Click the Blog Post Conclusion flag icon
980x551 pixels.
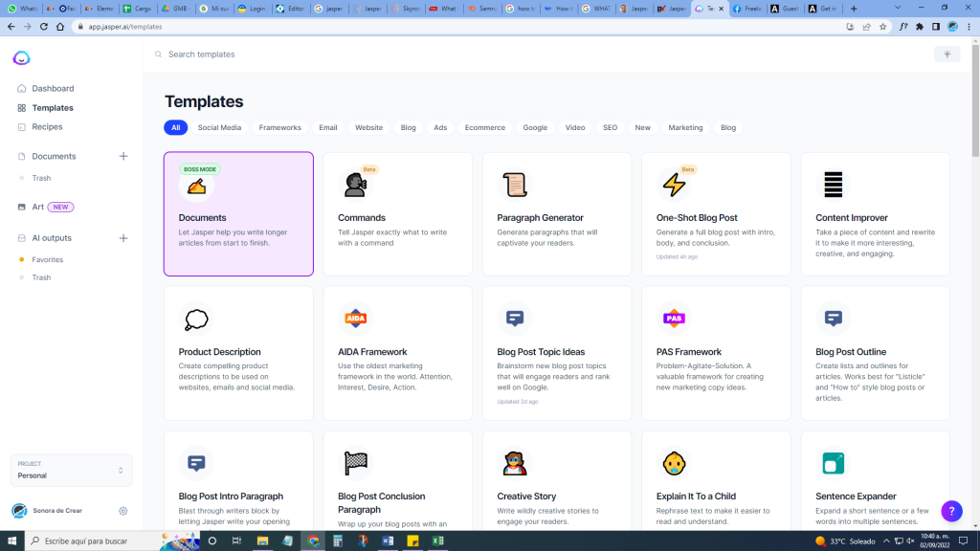pyautogui.click(x=356, y=463)
